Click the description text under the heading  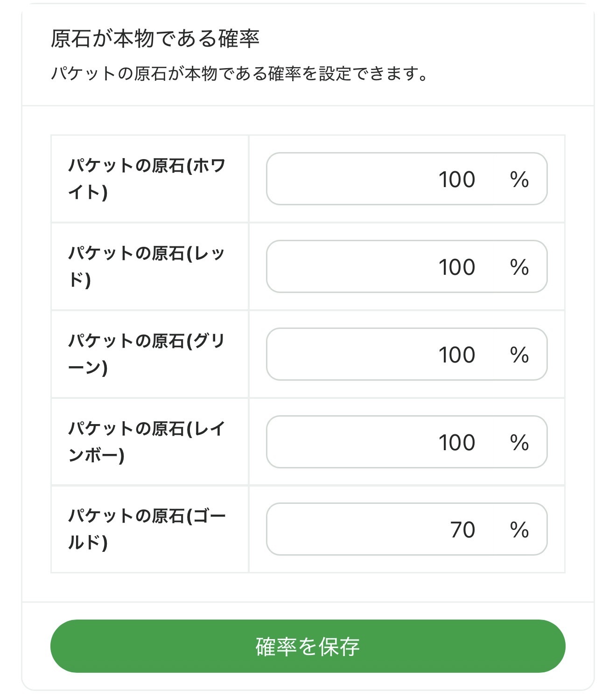point(239,74)
